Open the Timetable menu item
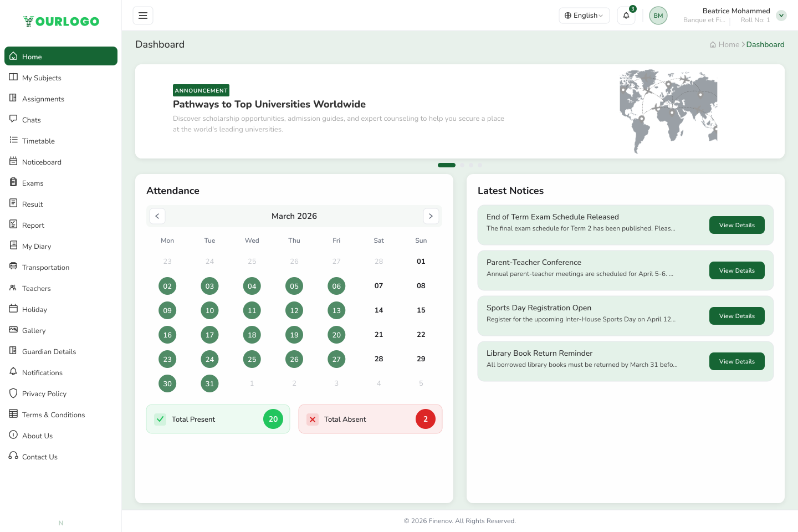798x532 pixels. pos(61,141)
